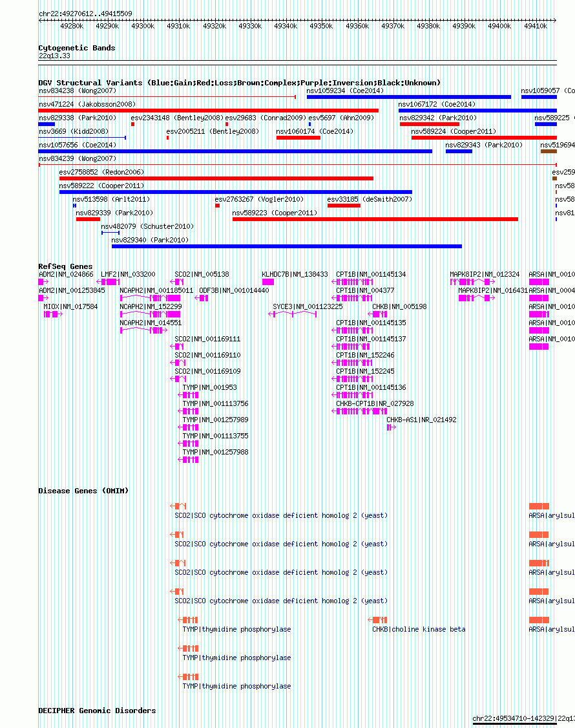Select the nsv829338 (Park2010) blue bar
575x728 pixels.
click(47, 124)
